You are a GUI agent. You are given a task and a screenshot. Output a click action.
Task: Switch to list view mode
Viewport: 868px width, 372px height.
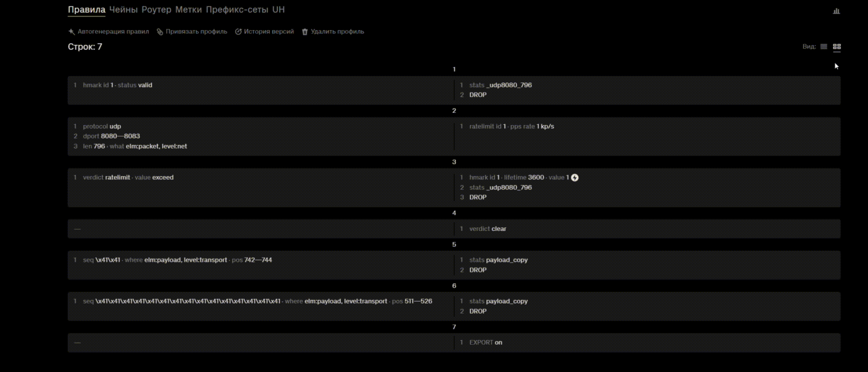(x=824, y=46)
